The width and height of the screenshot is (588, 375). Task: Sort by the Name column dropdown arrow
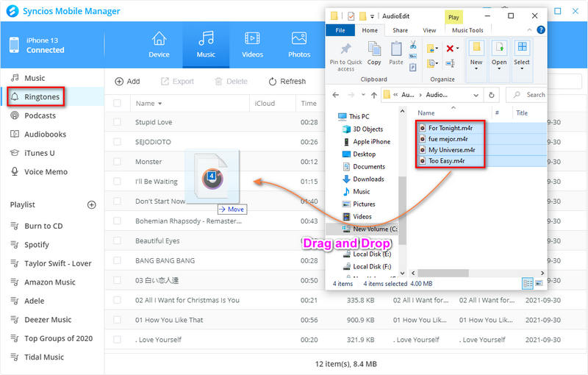159,104
